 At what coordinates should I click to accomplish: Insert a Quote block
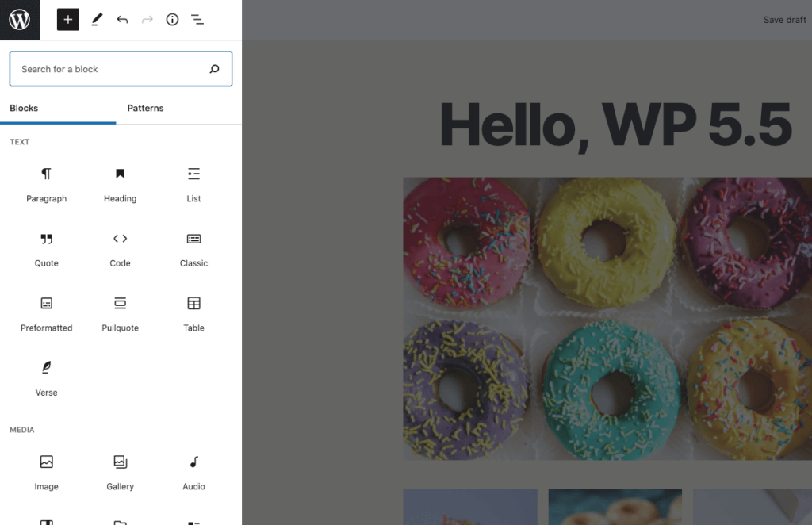[x=46, y=249]
